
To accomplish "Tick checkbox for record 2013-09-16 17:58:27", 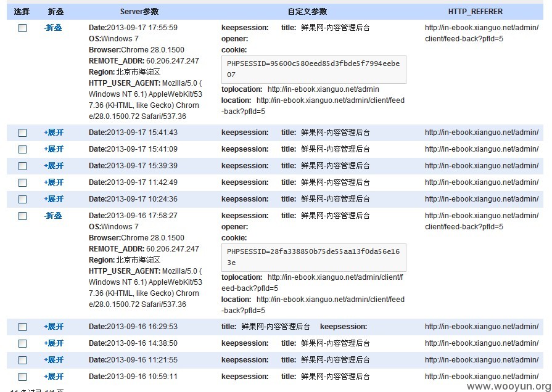I will (22, 216).
